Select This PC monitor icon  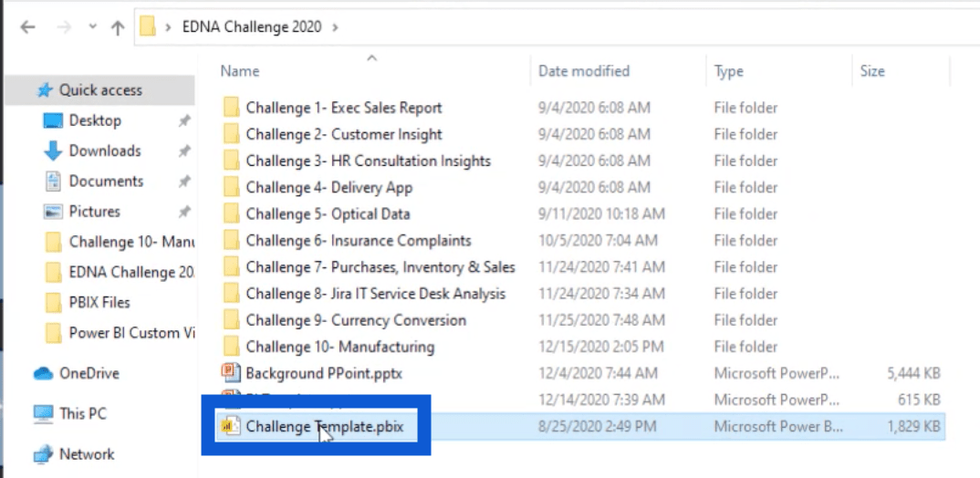pyautogui.click(x=43, y=414)
